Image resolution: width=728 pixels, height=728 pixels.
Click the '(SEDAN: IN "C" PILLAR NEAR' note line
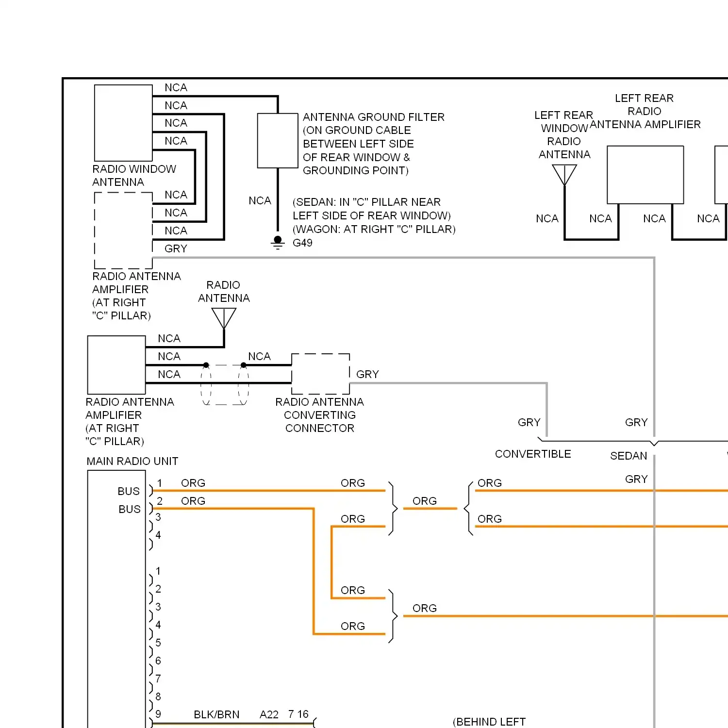click(x=366, y=202)
